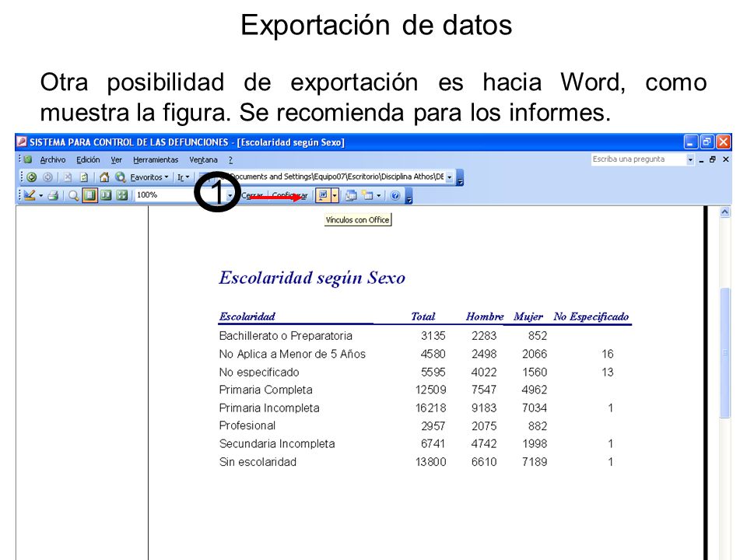Open the web toolbar options arrow

(x=460, y=177)
